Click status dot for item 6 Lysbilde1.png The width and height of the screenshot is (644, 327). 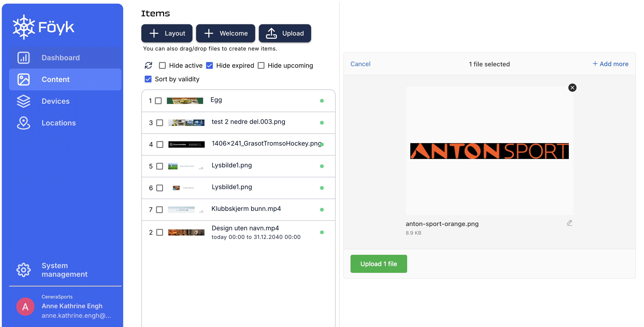(x=322, y=188)
